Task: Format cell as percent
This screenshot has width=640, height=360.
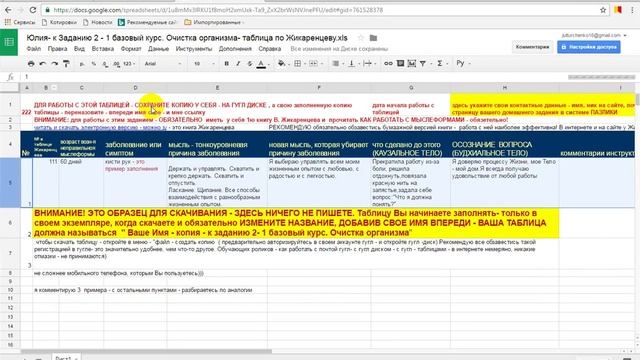Action: point(94,64)
